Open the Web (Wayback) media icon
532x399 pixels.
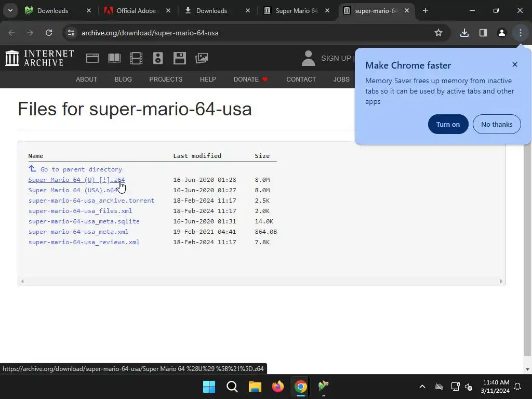[x=92, y=58]
